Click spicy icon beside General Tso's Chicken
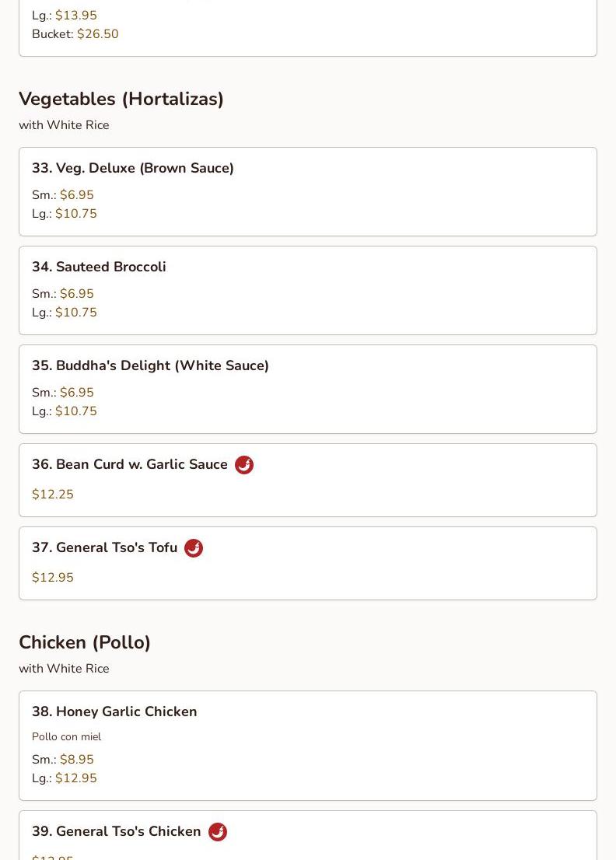The image size is (616, 860). tap(218, 831)
